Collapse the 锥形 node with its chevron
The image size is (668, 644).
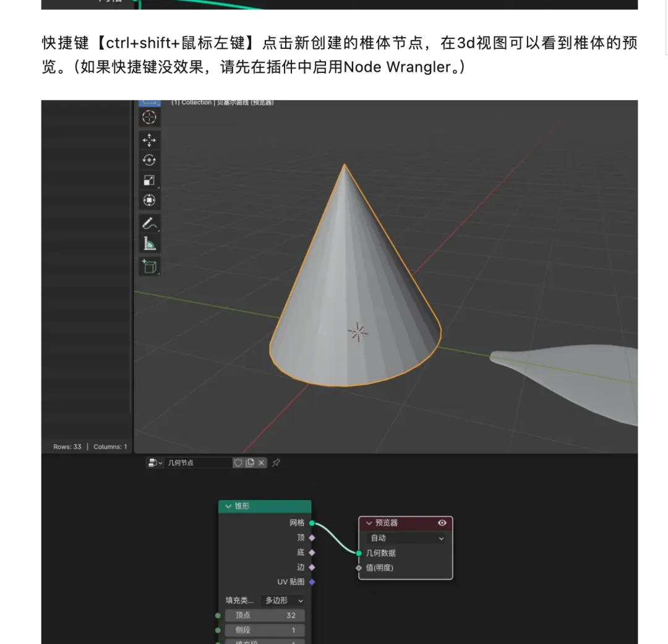pyautogui.click(x=228, y=507)
